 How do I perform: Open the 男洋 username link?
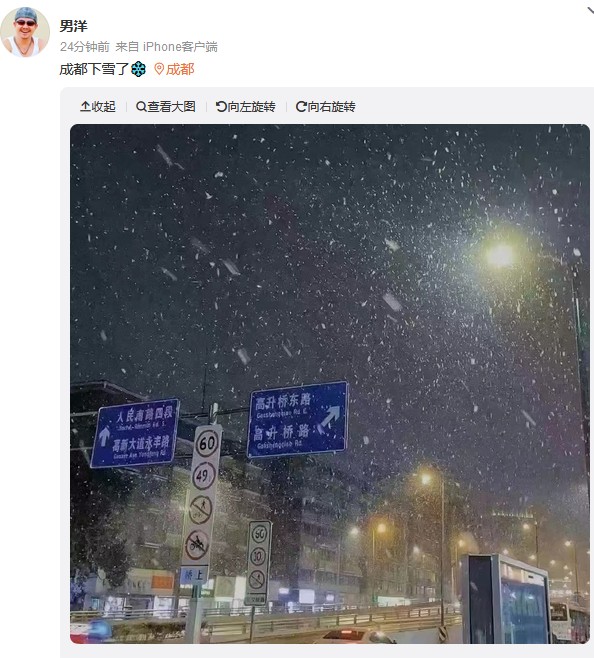point(73,26)
